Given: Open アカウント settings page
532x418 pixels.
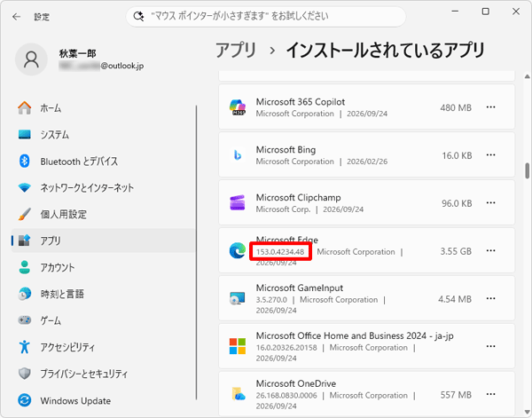Looking at the screenshot, I should tap(104, 267).
